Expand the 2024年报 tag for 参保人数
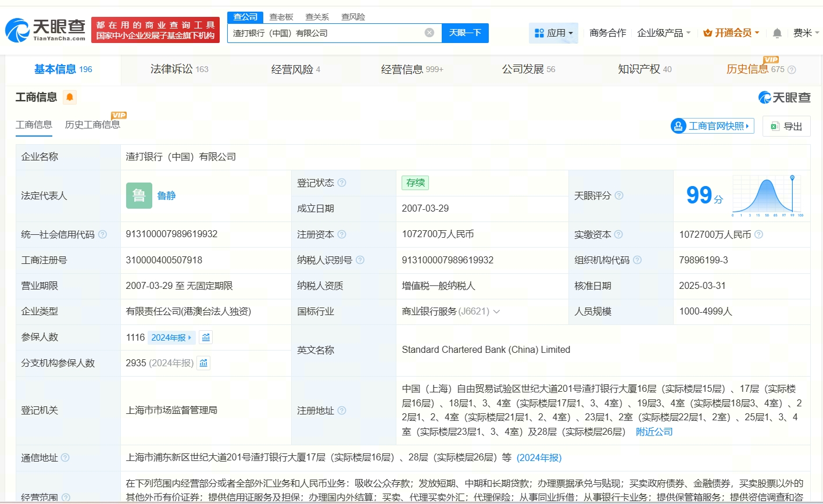823x504 pixels. [171, 337]
